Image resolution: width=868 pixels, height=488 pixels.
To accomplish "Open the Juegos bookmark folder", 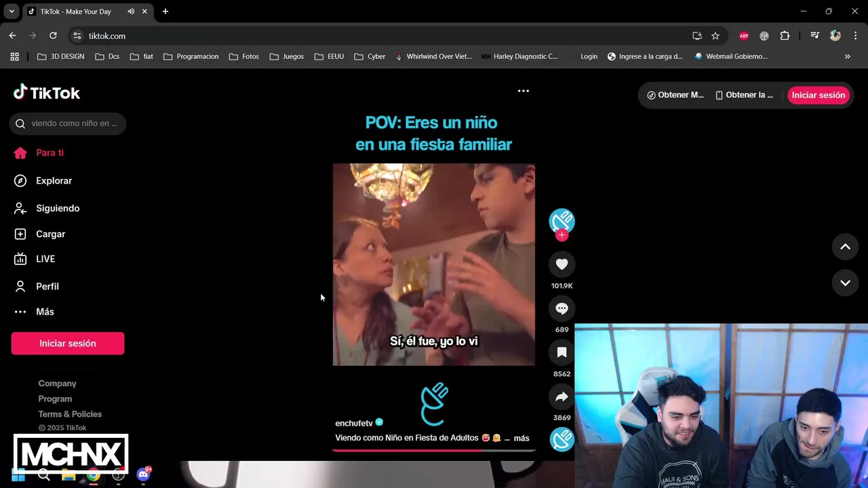I will pyautogui.click(x=286, y=56).
